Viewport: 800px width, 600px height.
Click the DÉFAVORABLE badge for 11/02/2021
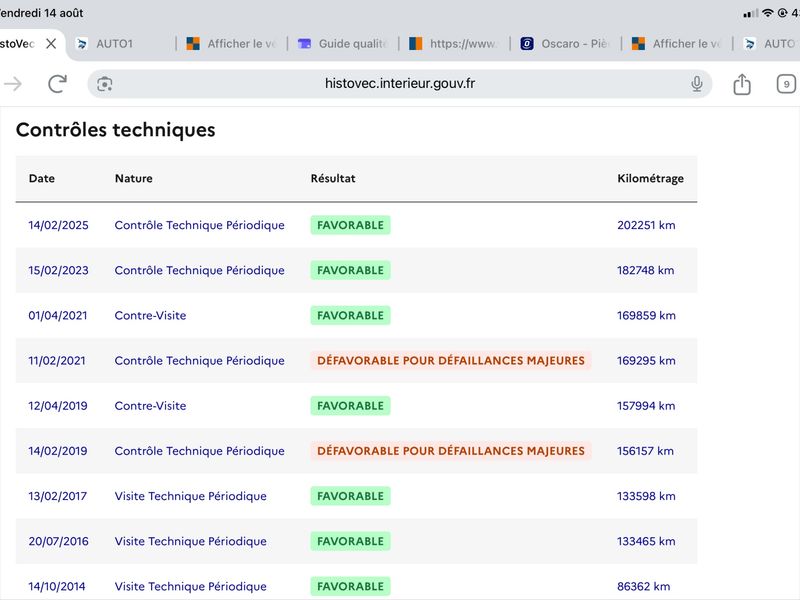451,361
